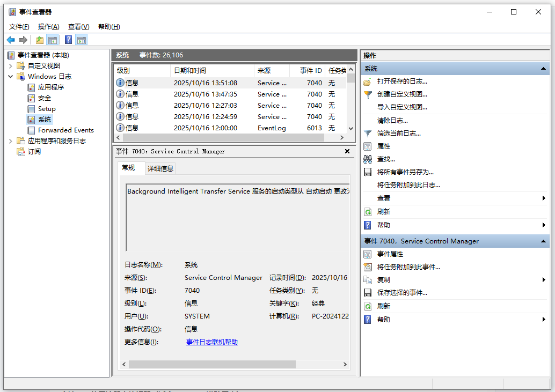
Task: Click the binoculars icon next to 查找
Action: pos(368,159)
